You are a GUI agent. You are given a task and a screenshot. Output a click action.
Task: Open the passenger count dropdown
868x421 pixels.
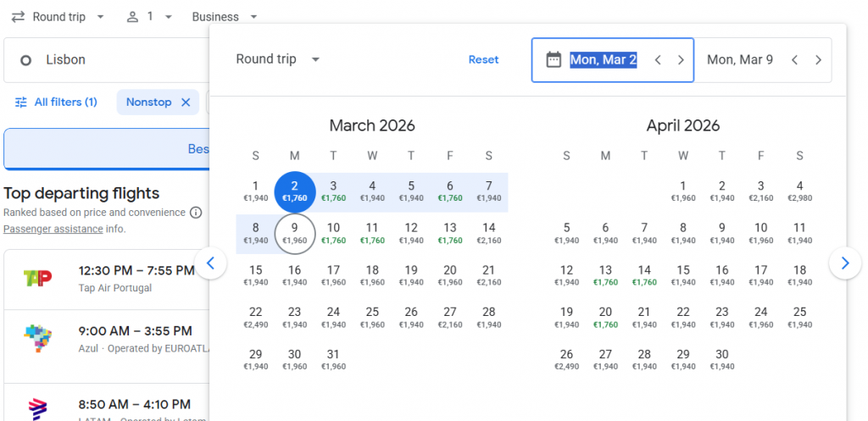(x=149, y=17)
